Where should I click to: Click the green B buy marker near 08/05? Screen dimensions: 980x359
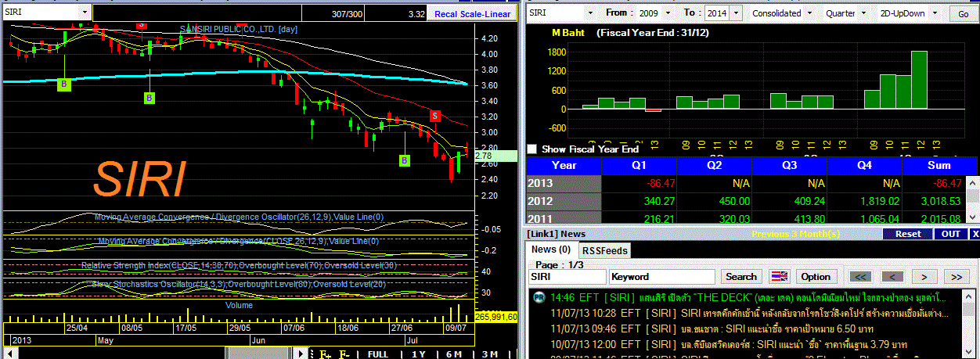click(150, 98)
